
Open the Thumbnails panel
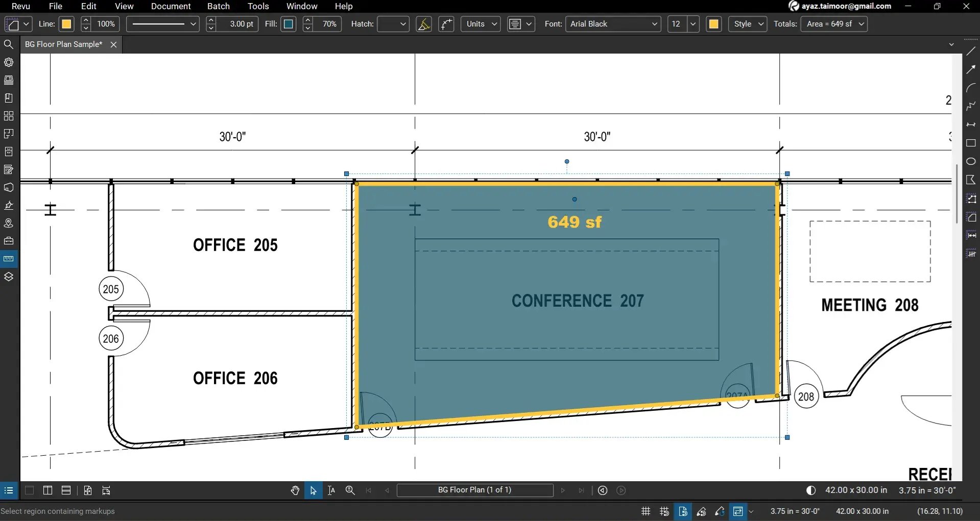(x=9, y=80)
